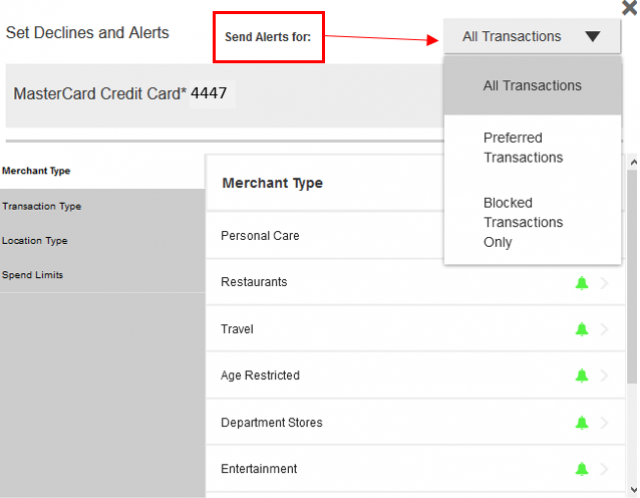Image resolution: width=640 pixels, height=498 pixels.
Task: Click the scrollbar down arrow
Action: click(x=633, y=489)
